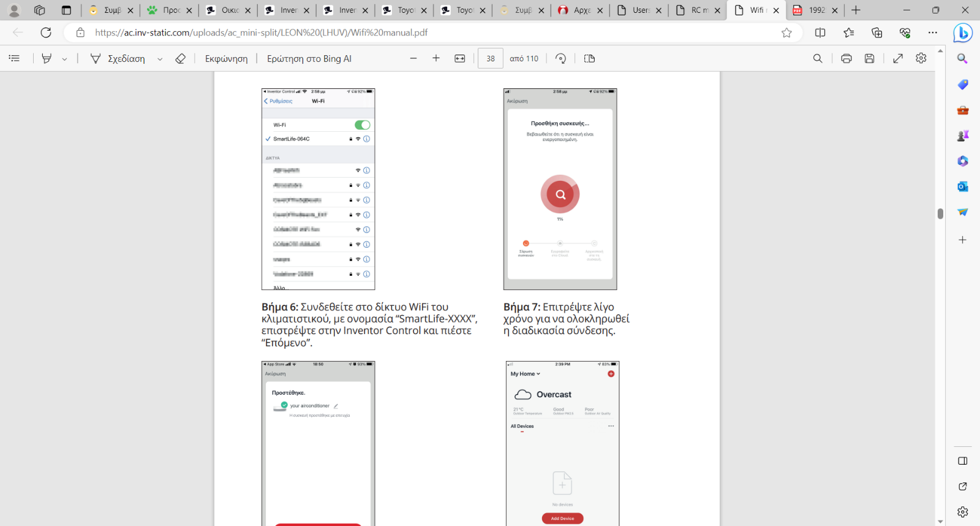
Task: Open sidebar settings gear at bottom
Action: (x=963, y=512)
